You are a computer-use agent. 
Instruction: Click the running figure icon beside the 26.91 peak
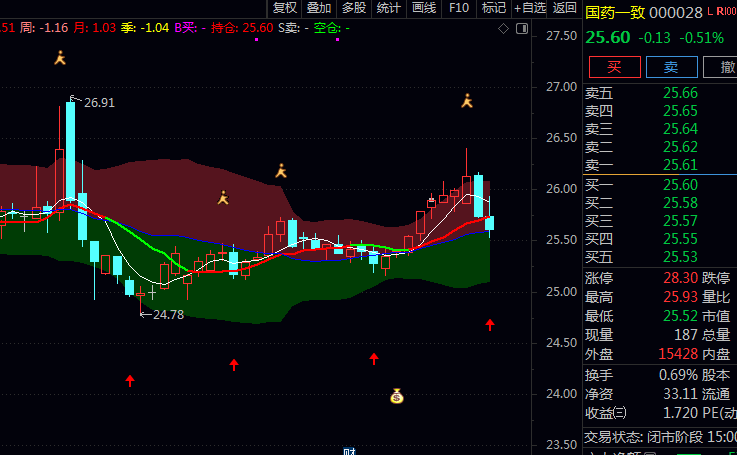(60, 58)
